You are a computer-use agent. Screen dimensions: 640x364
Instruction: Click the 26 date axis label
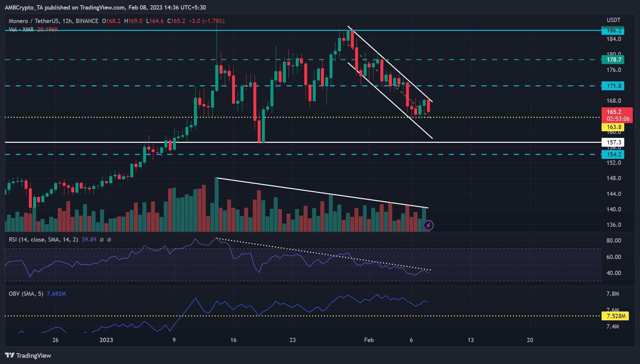click(x=55, y=340)
